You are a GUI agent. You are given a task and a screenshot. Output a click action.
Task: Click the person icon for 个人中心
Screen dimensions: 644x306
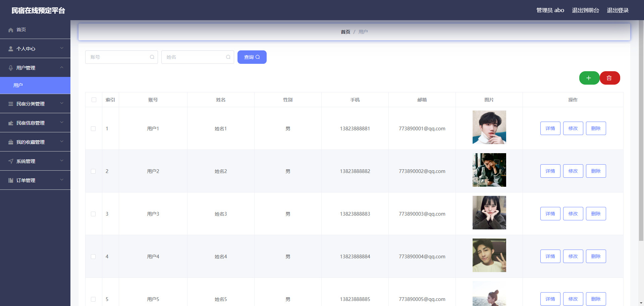click(x=11, y=49)
